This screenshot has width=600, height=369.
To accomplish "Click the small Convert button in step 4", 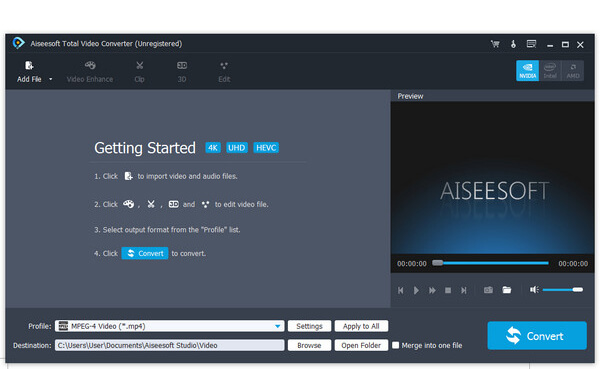I will point(145,253).
